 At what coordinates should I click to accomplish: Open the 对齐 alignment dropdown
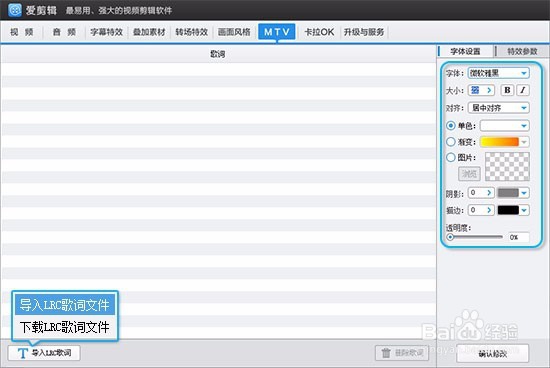pyautogui.click(x=498, y=108)
